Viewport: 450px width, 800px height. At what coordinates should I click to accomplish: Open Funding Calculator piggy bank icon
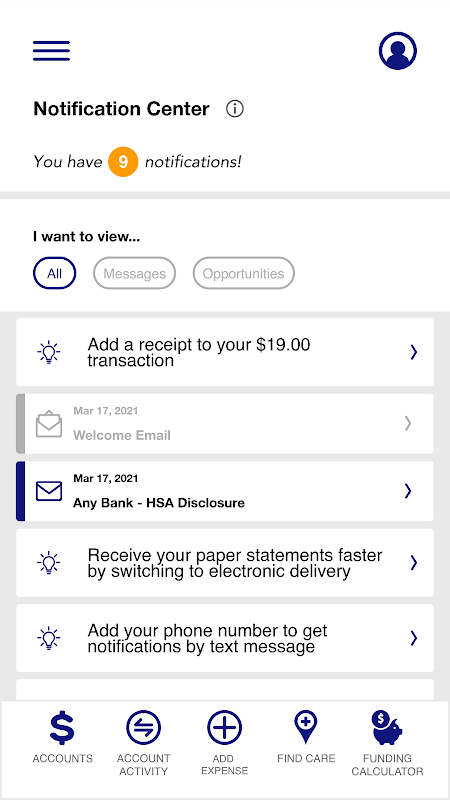387,728
